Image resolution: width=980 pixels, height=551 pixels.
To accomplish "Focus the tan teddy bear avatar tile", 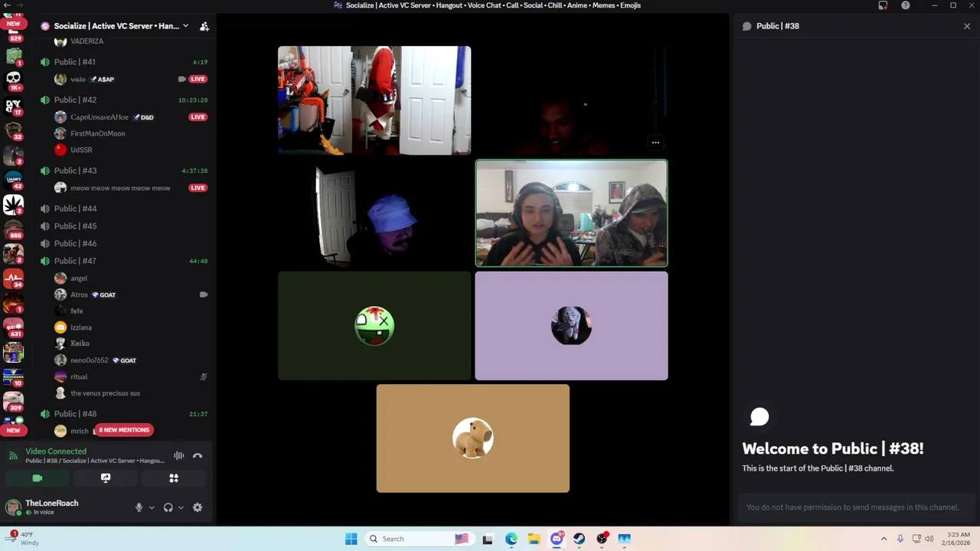I will pos(472,439).
